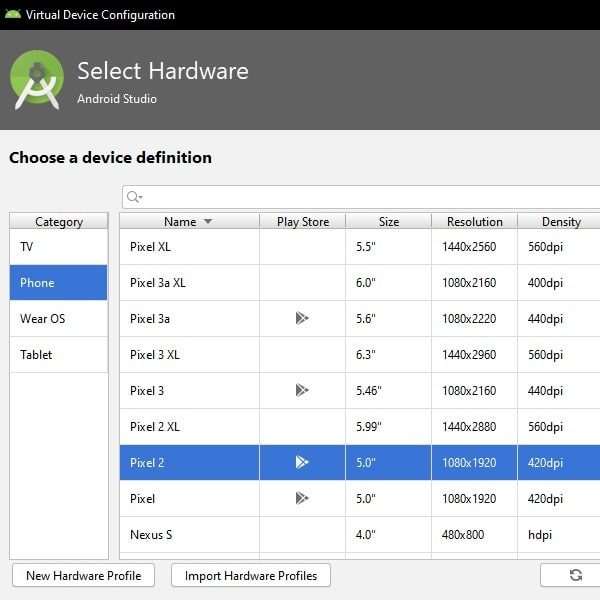Click the 480x800 resolution cell
The image size is (600, 600).
coord(474,535)
